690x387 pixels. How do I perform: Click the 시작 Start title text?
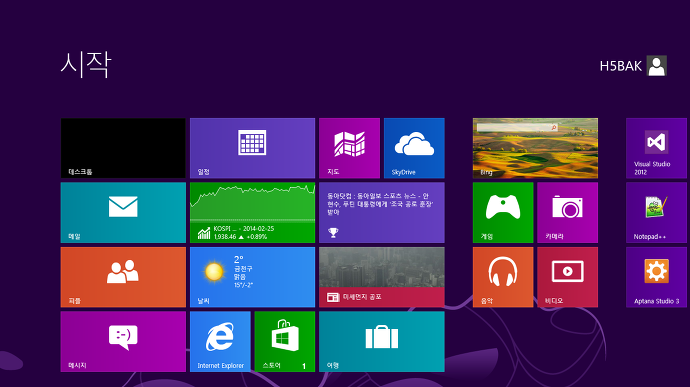coord(86,64)
